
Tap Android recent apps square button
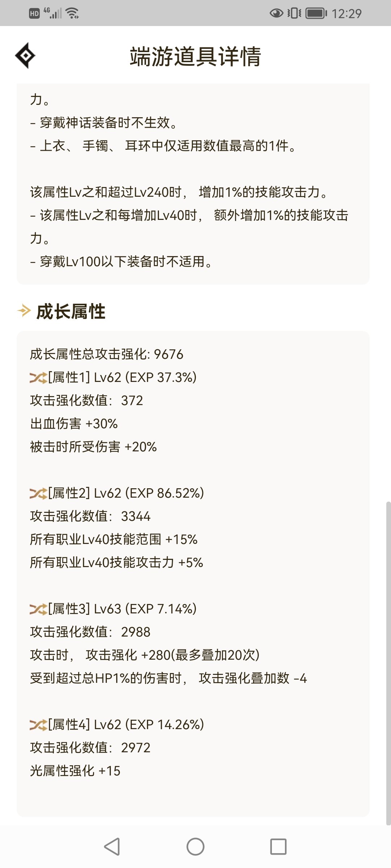pyautogui.click(x=278, y=847)
